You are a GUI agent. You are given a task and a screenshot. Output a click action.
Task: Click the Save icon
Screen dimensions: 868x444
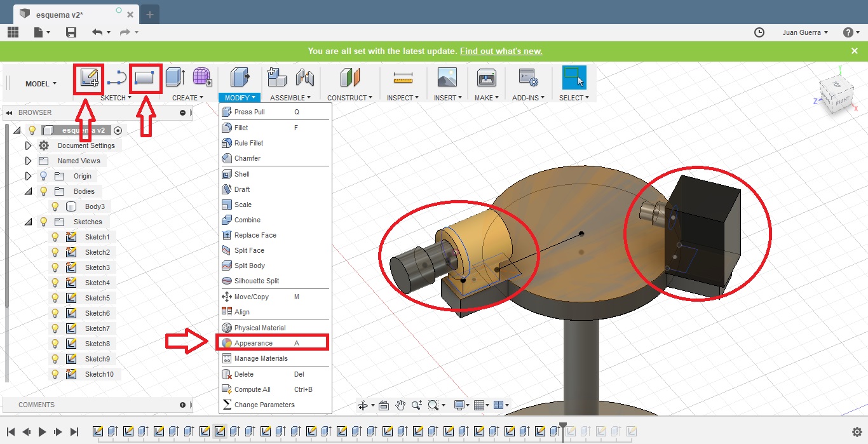(71, 32)
